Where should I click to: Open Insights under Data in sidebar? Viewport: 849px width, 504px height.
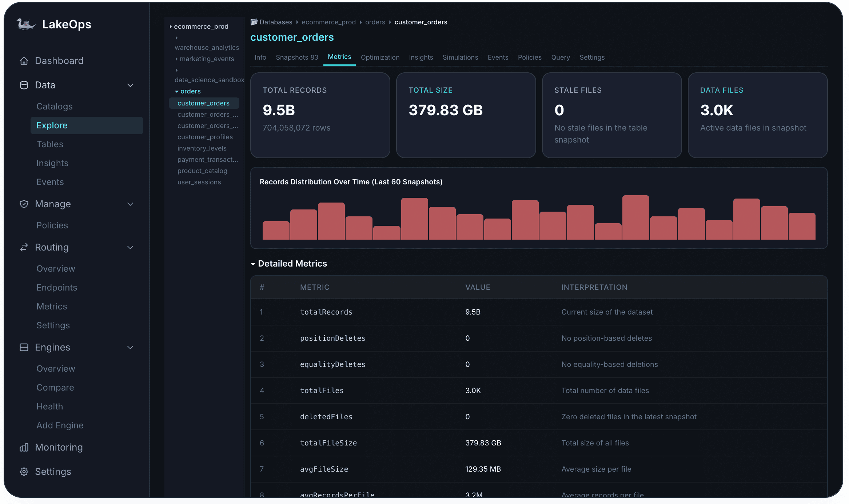(52, 163)
